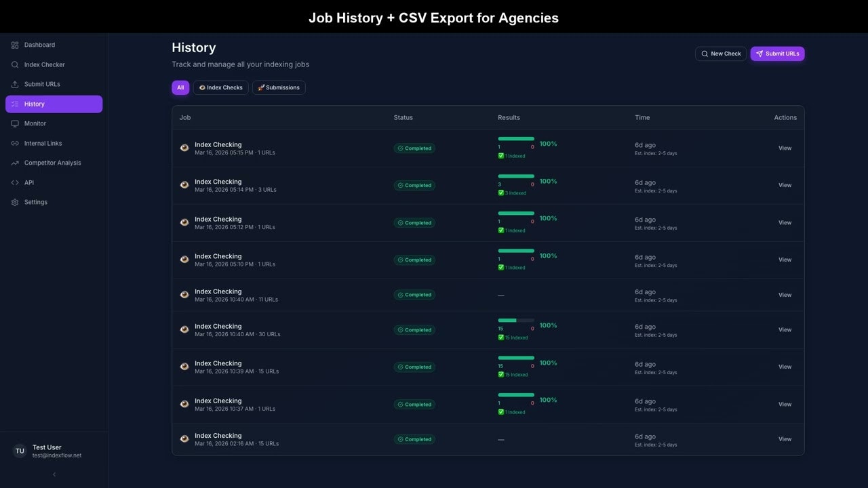868x488 pixels.
Task: Click the New Check button
Action: 721,54
